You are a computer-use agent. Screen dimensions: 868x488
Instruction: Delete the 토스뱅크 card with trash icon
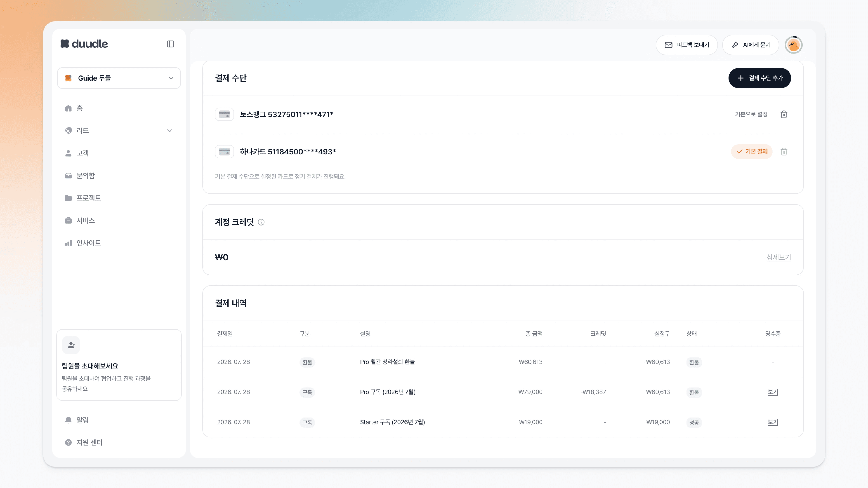(x=784, y=115)
